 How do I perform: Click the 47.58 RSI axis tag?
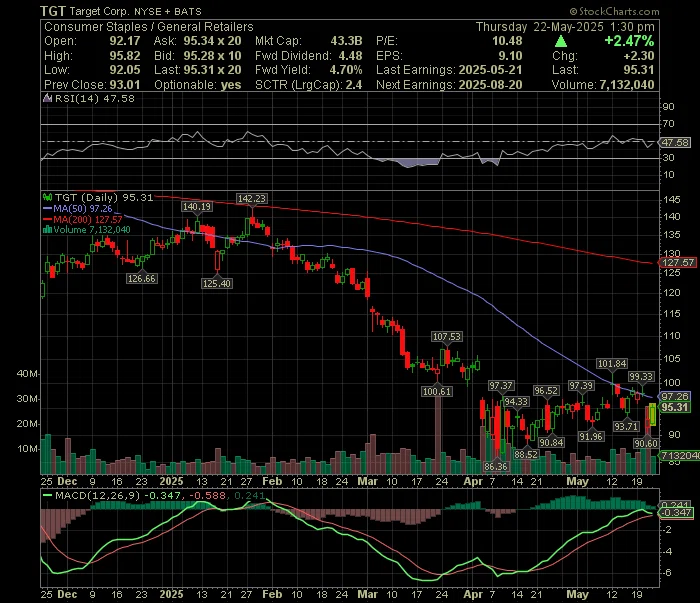tap(676, 142)
